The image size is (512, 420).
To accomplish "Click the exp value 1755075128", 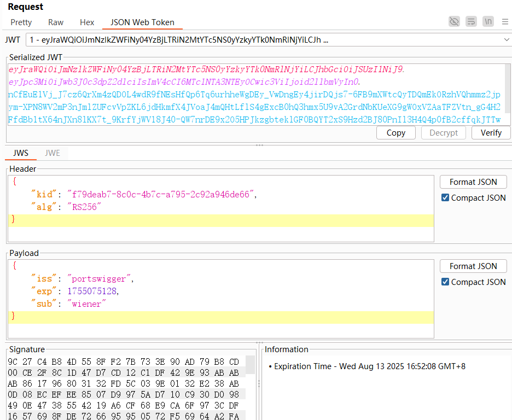I will pyautogui.click(x=92, y=291).
